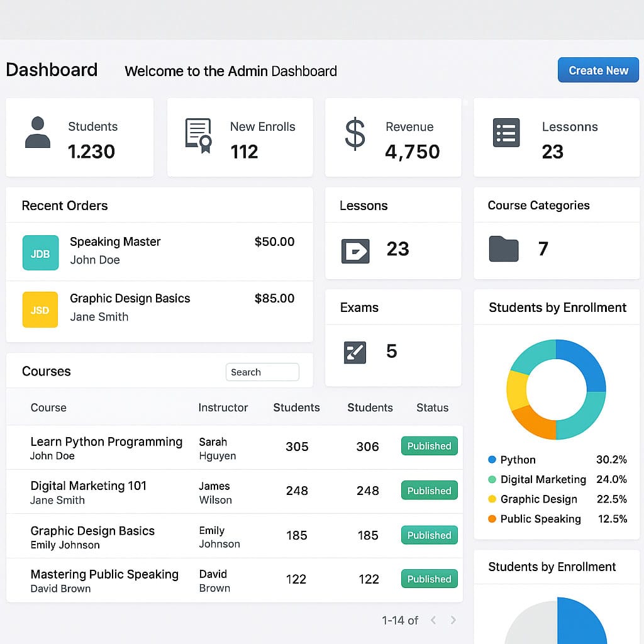644x644 pixels.
Task: Go to previous page with left chevron
Action: pos(433,620)
